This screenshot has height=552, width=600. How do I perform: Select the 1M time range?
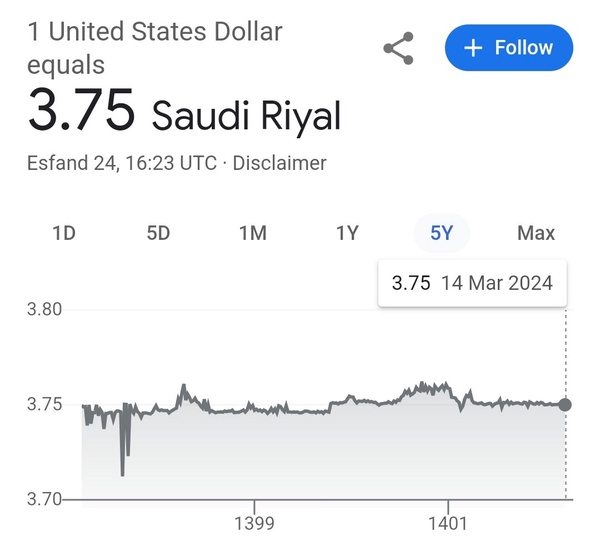pyautogui.click(x=253, y=233)
